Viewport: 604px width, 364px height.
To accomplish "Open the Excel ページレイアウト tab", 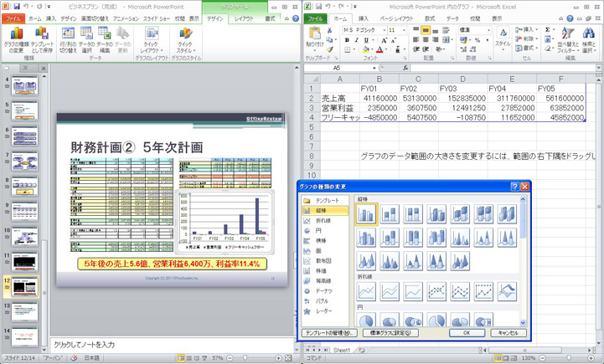I will pyautogui.click(x=396, y=18).
